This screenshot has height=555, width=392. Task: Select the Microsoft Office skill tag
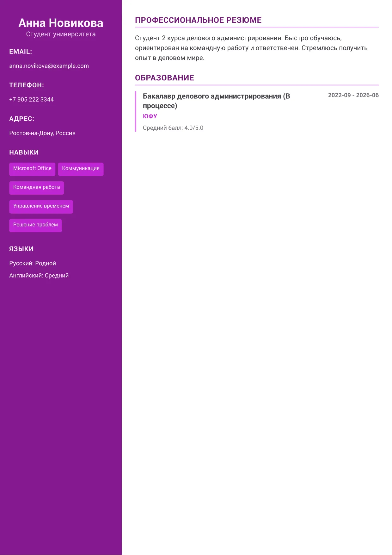(x=32, y=169)
